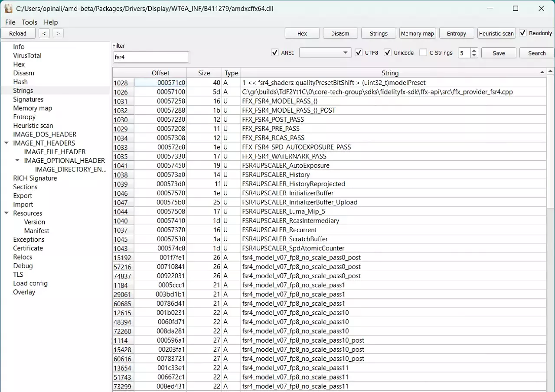This screenshot has height=392, width=555.
Task: Click the minimum length value field showing 5
Action: 464,53
